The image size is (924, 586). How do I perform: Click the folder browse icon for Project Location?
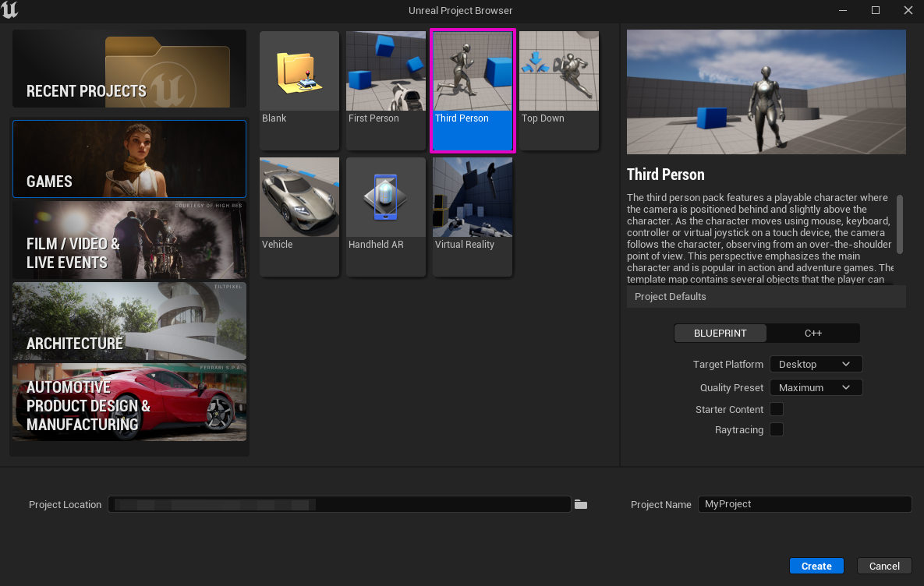[581, 505]
